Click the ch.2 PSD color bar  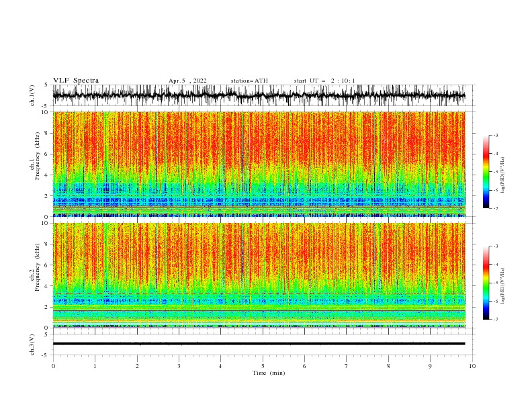486,283
